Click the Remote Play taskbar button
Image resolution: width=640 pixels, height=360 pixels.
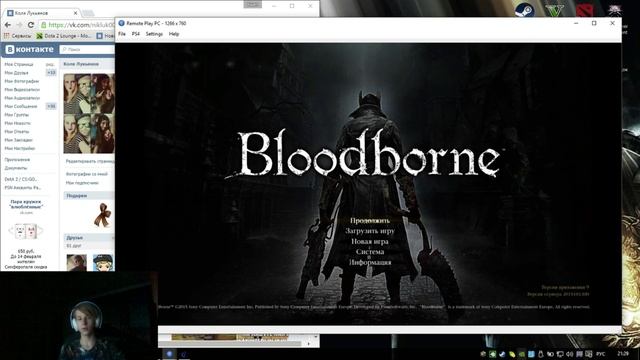click(169, 354)
